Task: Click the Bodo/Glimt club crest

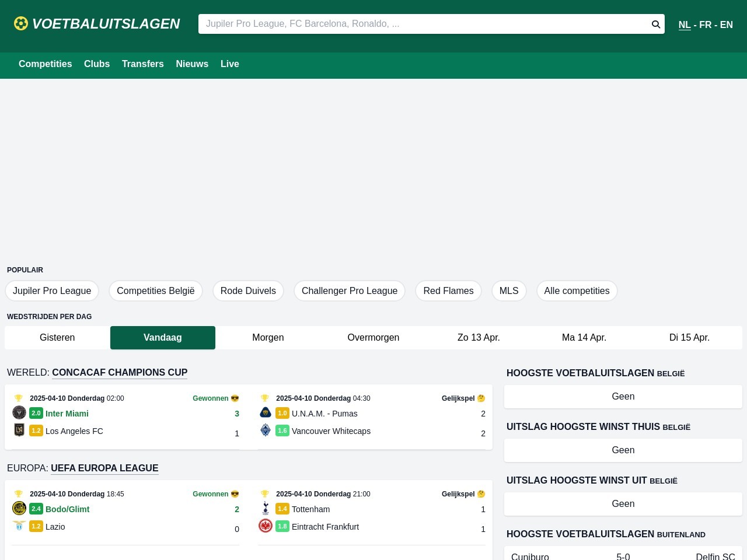Action: [x=19, y=508]
